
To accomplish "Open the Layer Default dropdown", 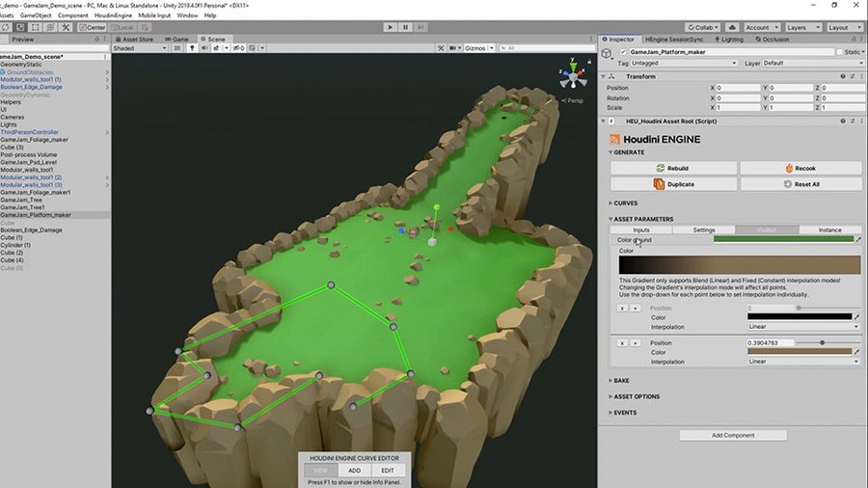I will (x=813, y=63).
